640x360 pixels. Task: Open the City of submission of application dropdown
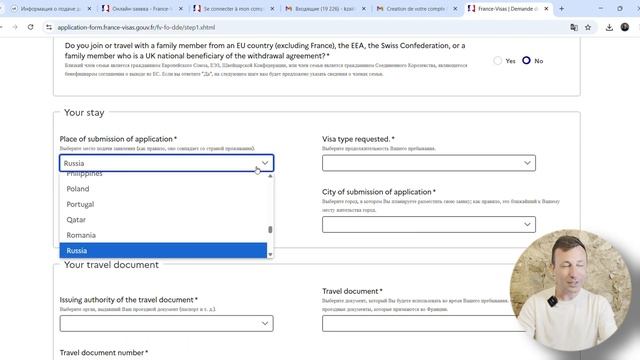(x=429, y=224)
